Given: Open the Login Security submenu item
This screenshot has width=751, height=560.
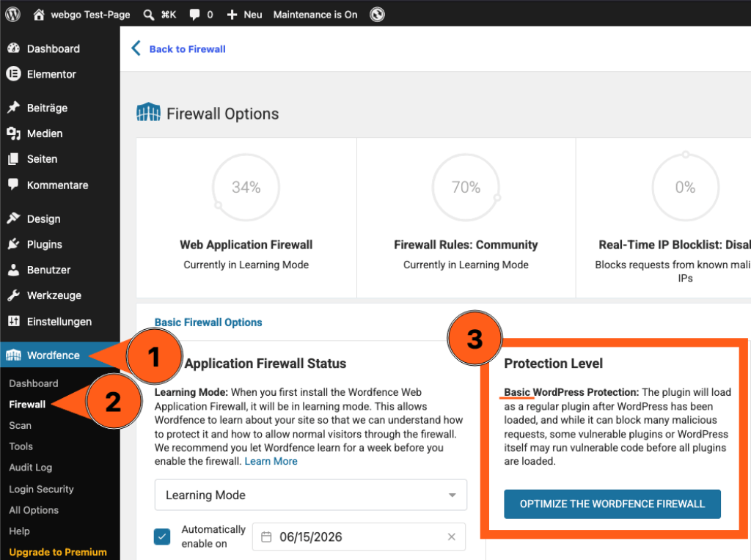Looking at the screenshot, I should point(41,489).
